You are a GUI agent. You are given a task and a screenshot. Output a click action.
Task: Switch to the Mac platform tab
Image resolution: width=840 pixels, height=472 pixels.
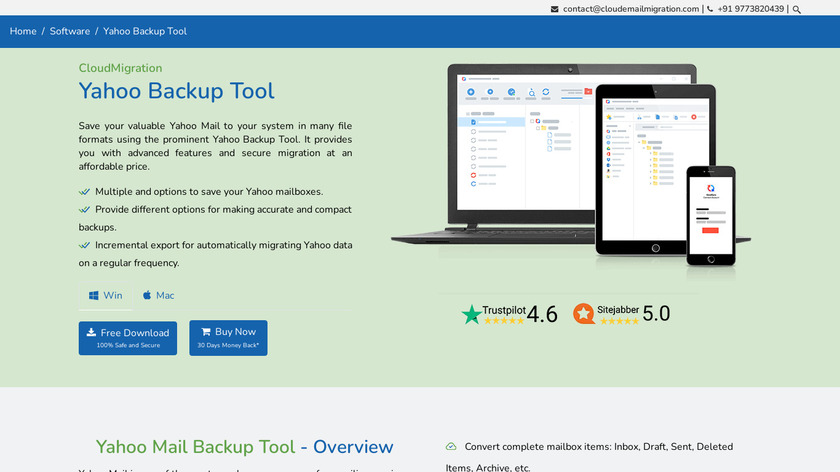pyautogui.click(x=158, y=296)
